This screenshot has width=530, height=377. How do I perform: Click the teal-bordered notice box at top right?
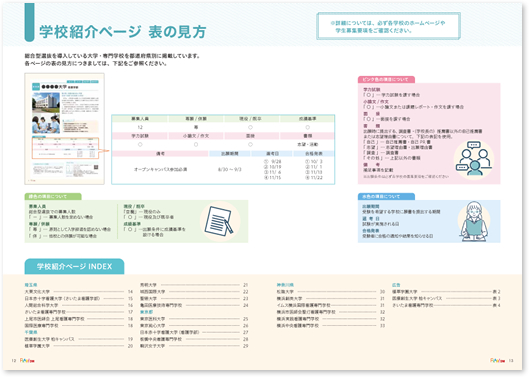click(388, 26)
